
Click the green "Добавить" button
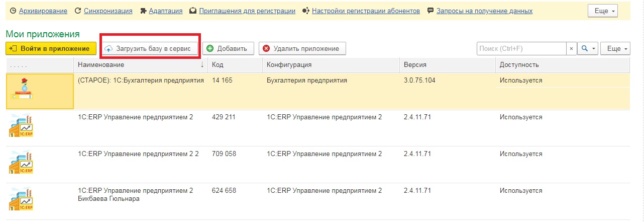228,48
